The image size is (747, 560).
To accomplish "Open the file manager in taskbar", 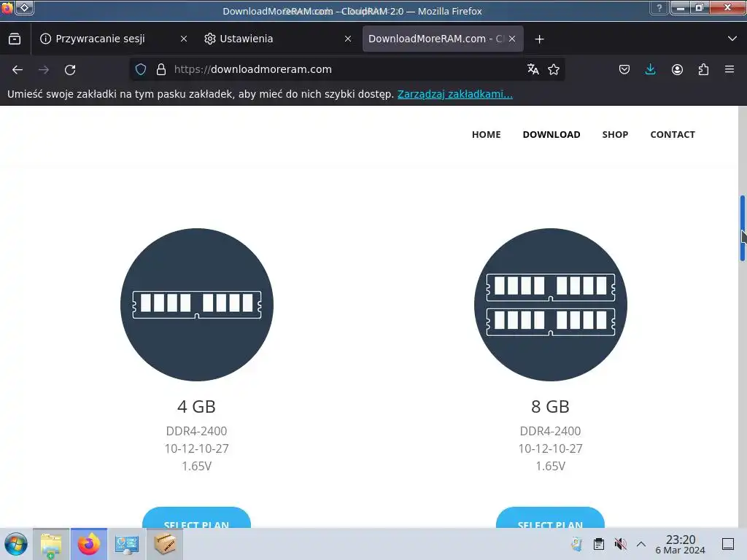I will coord(51,544).
